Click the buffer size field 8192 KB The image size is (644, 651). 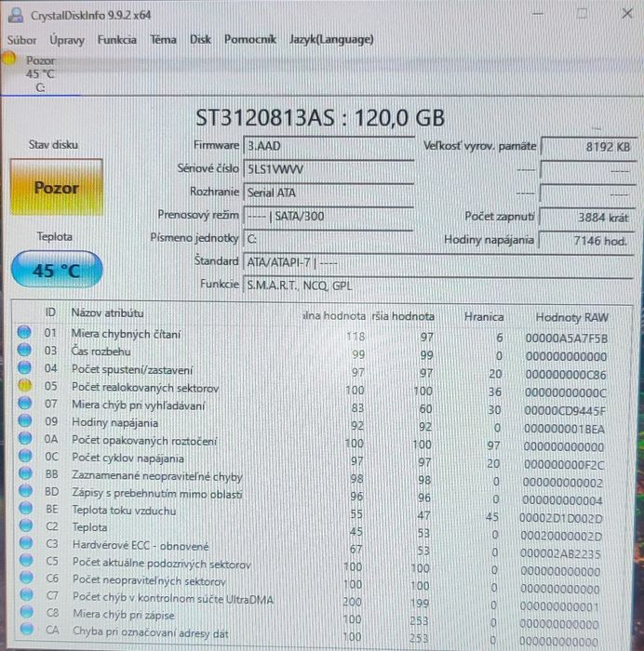pos(588,147)
